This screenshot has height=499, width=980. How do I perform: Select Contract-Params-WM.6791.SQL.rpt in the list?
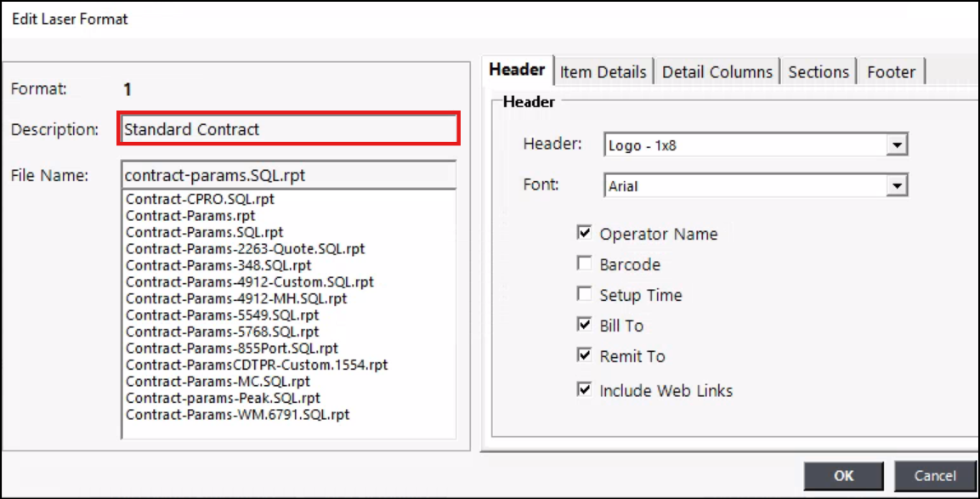237,415
